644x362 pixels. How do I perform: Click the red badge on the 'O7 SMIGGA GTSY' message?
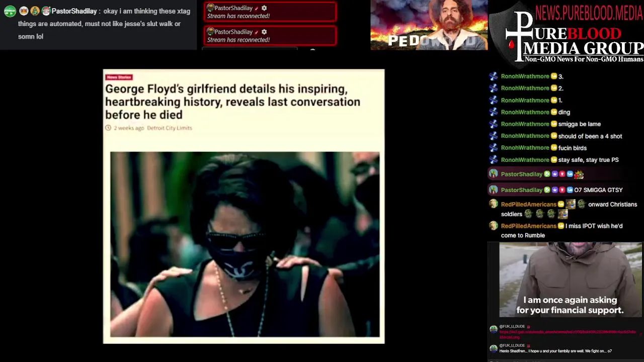tap(562, 190)
